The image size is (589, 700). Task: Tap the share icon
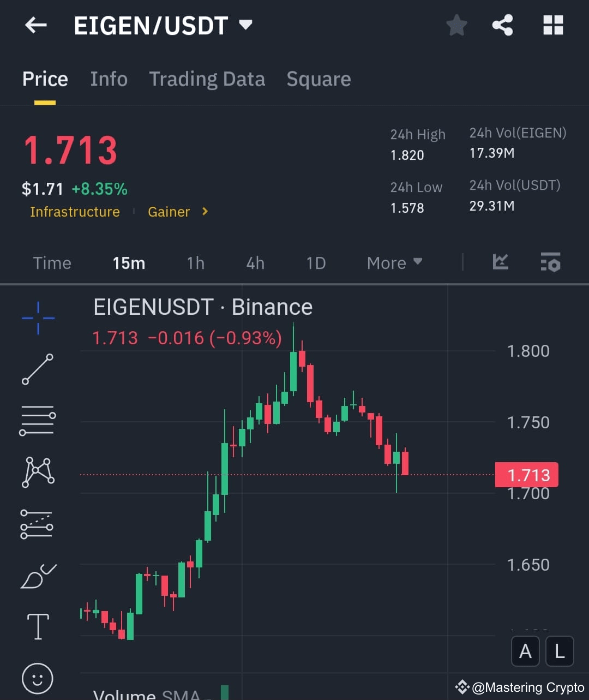click(x=502, y=25)
